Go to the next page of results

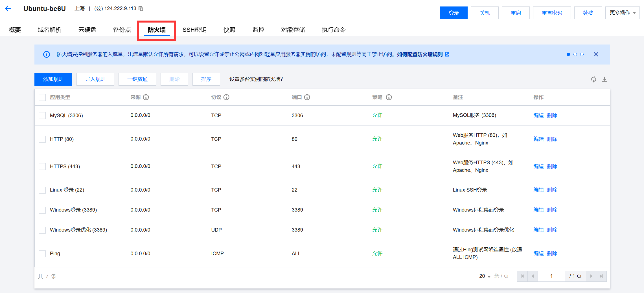pyautogui.click(x=591, y=276)
